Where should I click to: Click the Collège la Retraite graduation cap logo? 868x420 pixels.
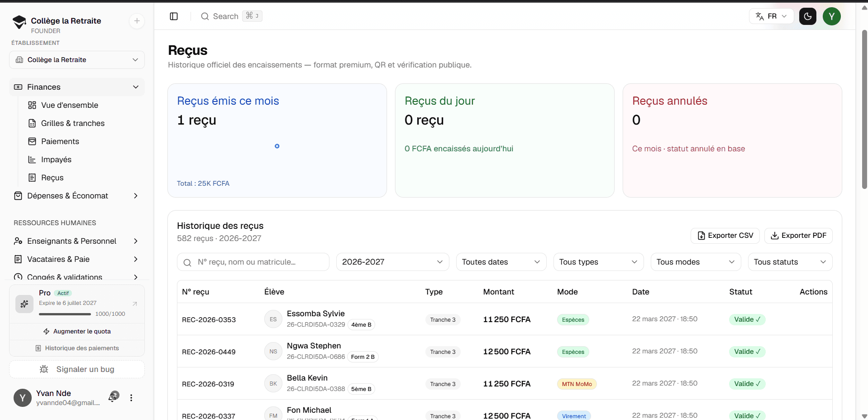pyautogui.click(x=19, y=22)
